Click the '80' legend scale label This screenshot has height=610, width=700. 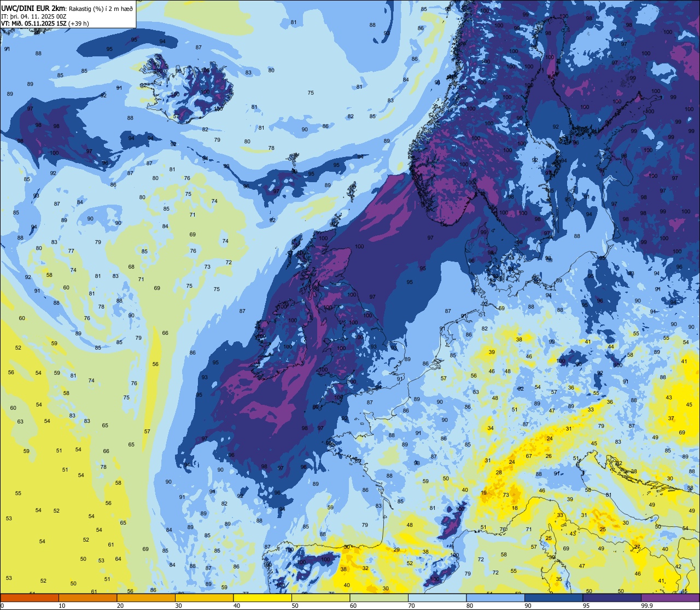click(x=470, y=606)
